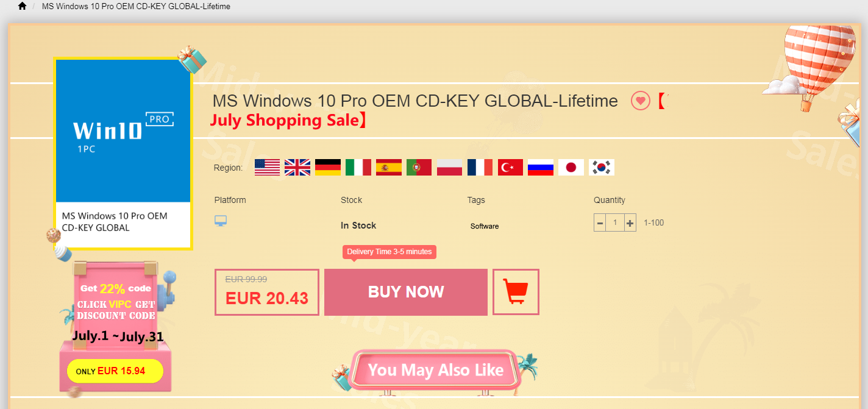
Task: Click the quantity input field
Action: pyautogui.click(x=615, y=223)
